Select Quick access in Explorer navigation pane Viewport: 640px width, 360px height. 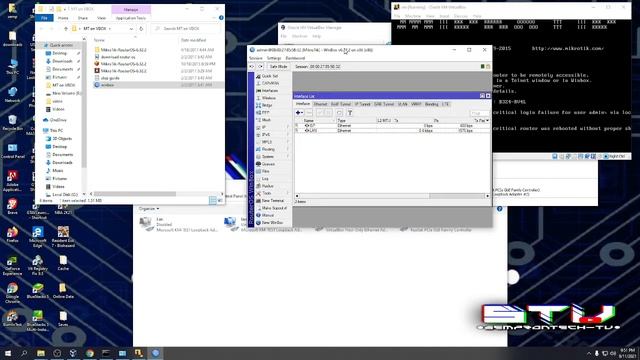point(61,45)
